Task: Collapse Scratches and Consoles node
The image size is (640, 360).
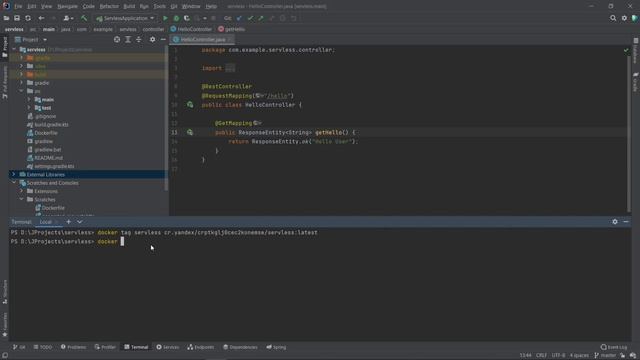Action: pos(14,183)
